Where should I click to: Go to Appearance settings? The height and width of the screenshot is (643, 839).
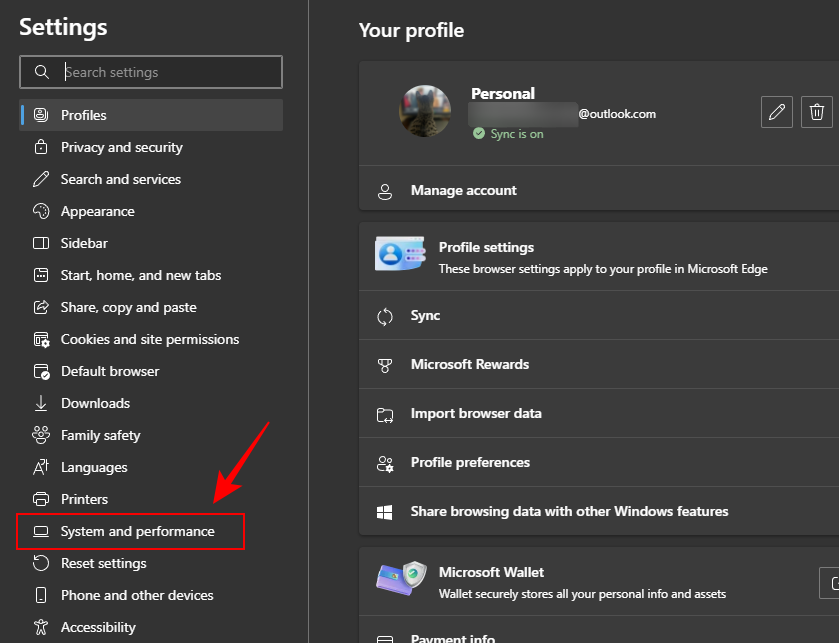[x=151, y=211]
